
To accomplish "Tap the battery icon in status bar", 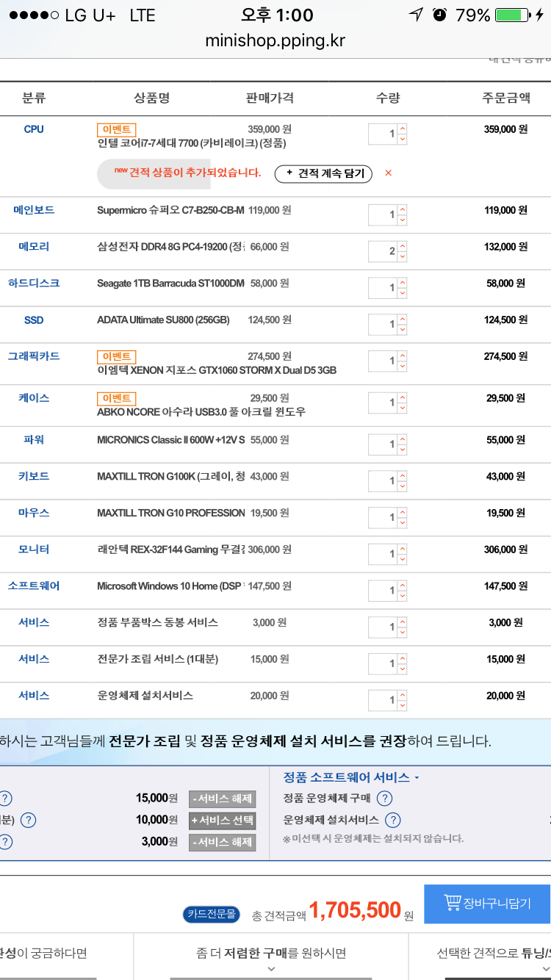I will (x=514, y=15).
